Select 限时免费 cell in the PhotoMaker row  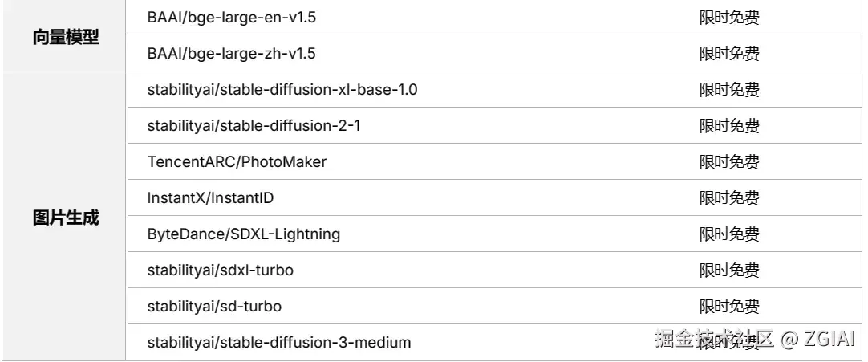pyautogui.click(x=728, y=162)
